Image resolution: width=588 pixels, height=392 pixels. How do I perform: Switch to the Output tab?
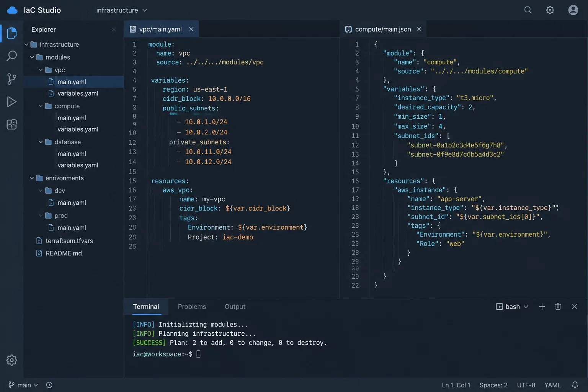click(x=235, y=307)
